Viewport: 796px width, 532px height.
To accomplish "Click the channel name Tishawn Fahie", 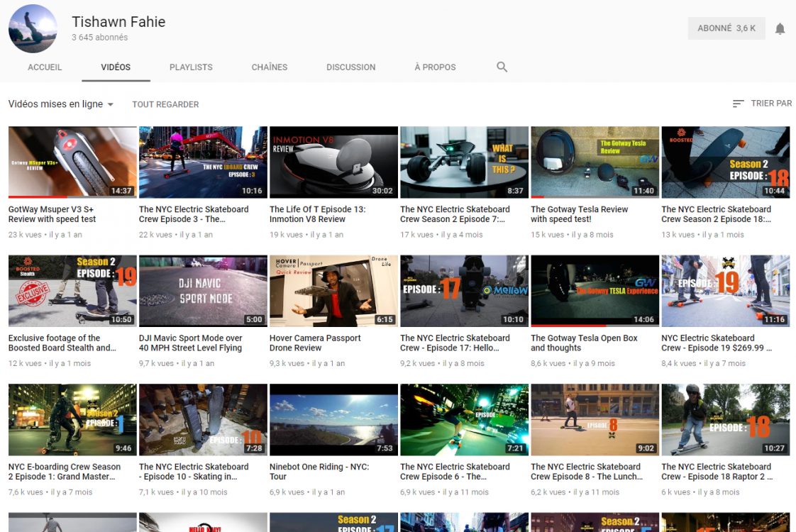I will 118,22.
